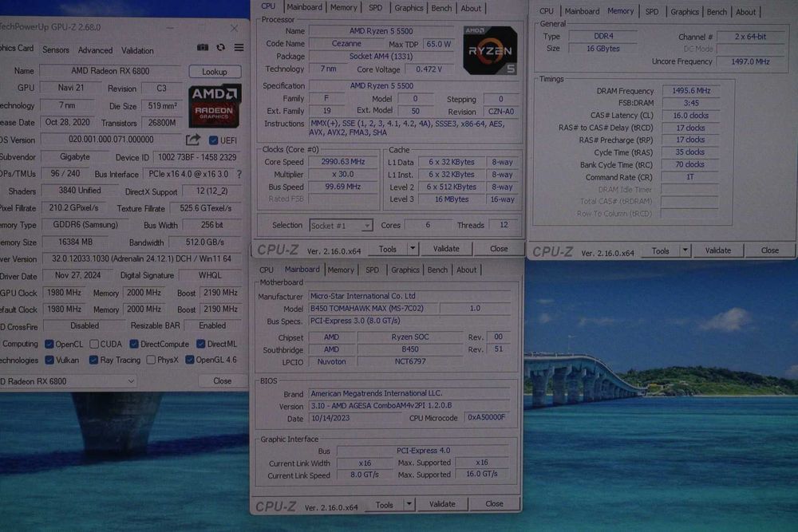Click Validate in the CPU tab window

click(446, 248)
